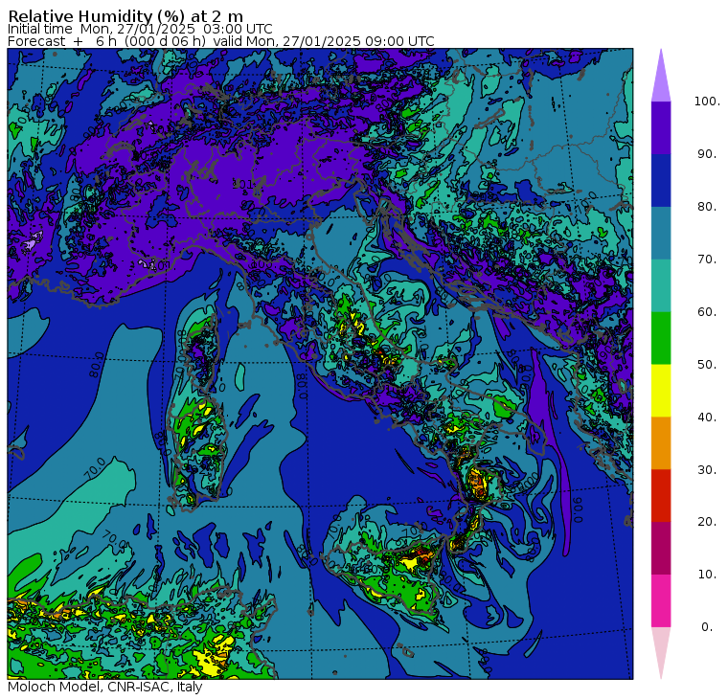Click the '90.' label on the color scale
The image size is (728, 700).
point(707,153)
